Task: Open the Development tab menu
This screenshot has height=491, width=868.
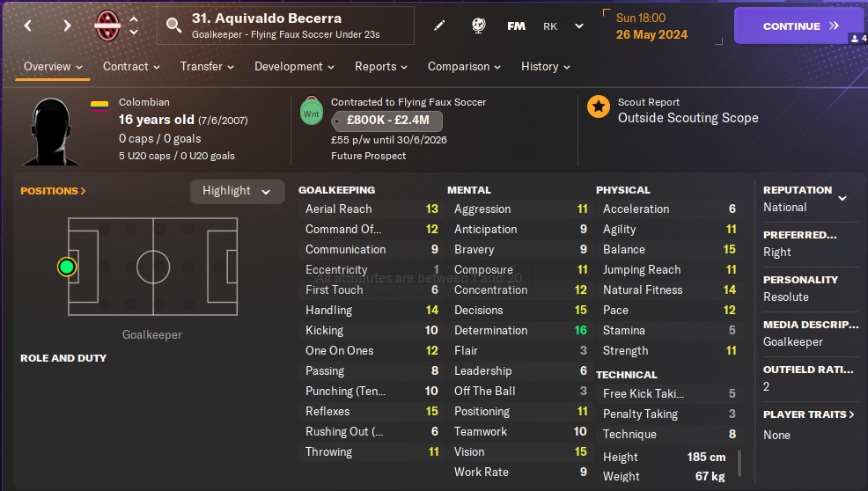Action: pyautogui.click(x=294, y=66)
